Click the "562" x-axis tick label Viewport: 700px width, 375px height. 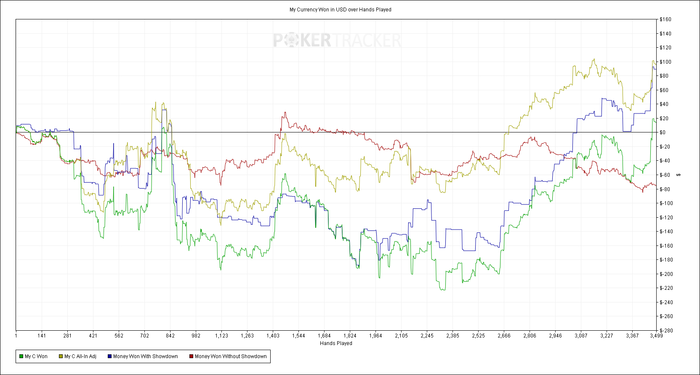[119, 335]
